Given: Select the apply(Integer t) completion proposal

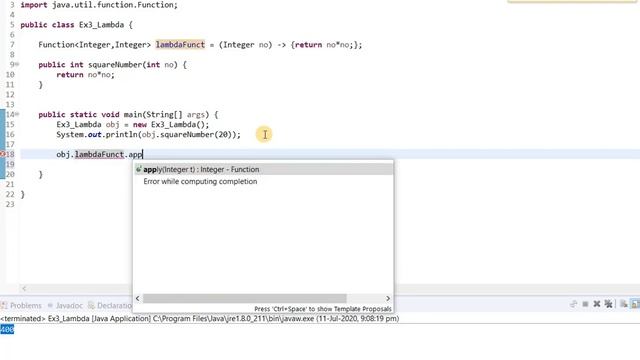Looking at the screenshot, I should click(x=263, y=169).
